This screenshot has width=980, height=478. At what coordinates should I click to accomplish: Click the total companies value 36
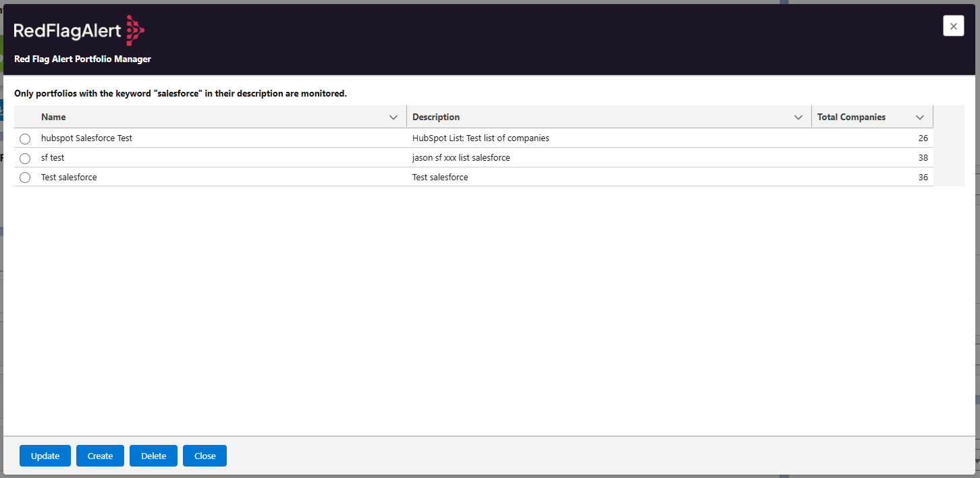click(x=923, y=177)
